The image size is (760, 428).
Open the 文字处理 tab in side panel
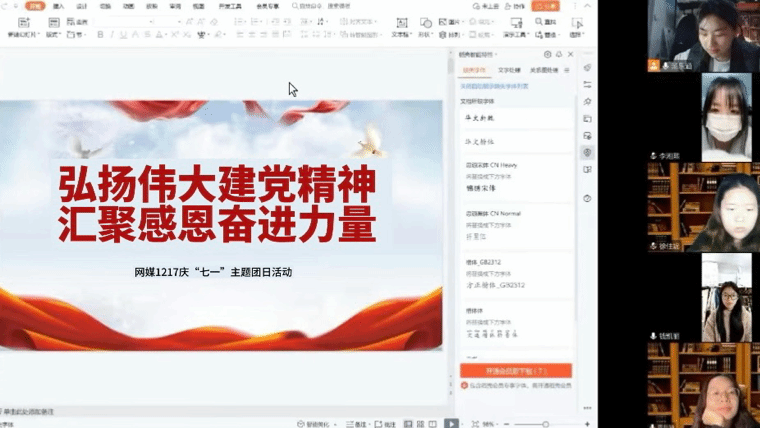pos(509,70)
